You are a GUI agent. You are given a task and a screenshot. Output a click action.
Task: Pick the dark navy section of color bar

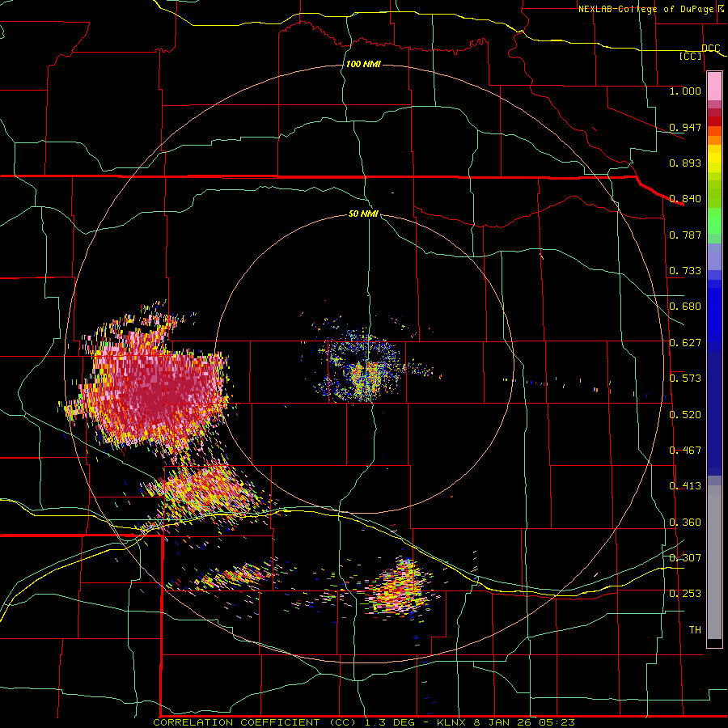point(714,413)
